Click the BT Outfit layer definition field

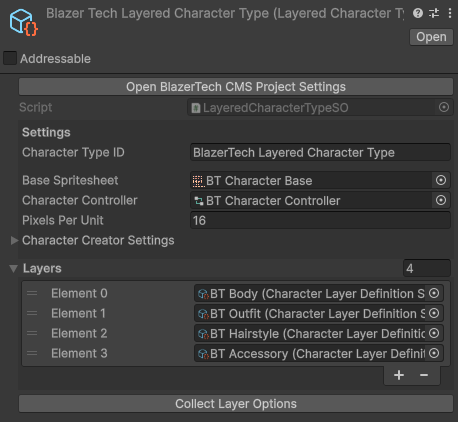point(319,313)
